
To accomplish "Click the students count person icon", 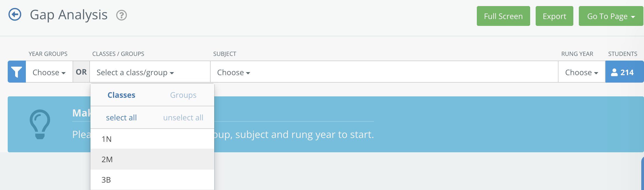I will point(614,72).
